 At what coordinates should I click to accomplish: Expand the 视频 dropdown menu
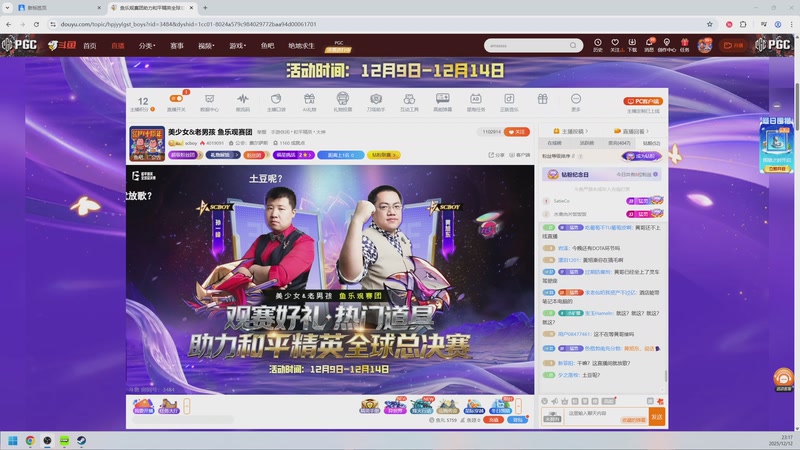click(206, 46)
